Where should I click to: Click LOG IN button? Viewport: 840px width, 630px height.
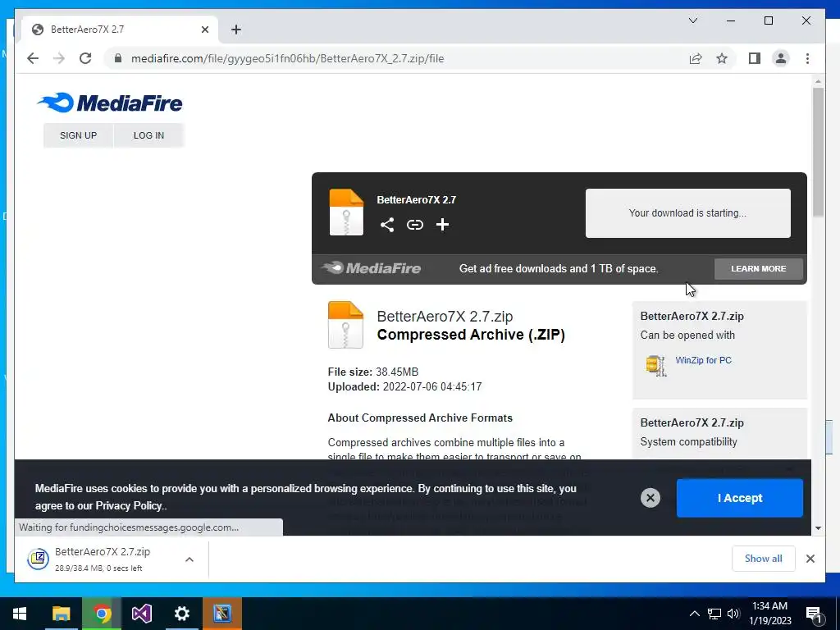(148, 135)
